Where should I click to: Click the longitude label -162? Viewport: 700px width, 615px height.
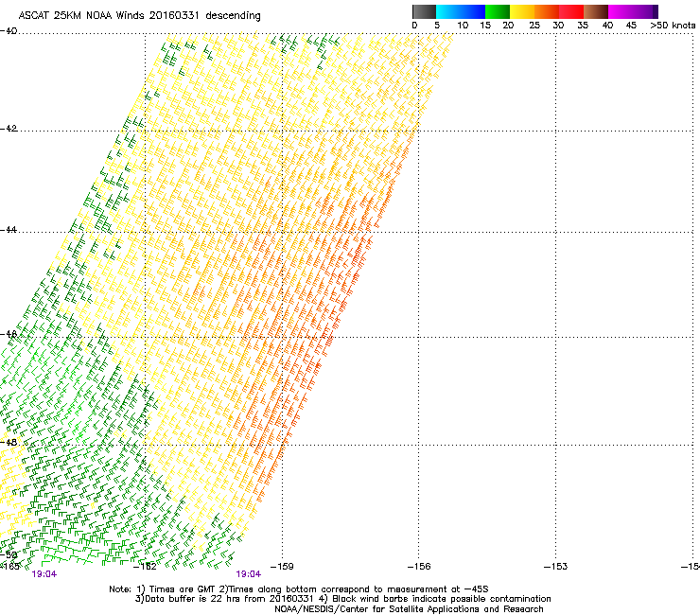click(145, 567)
